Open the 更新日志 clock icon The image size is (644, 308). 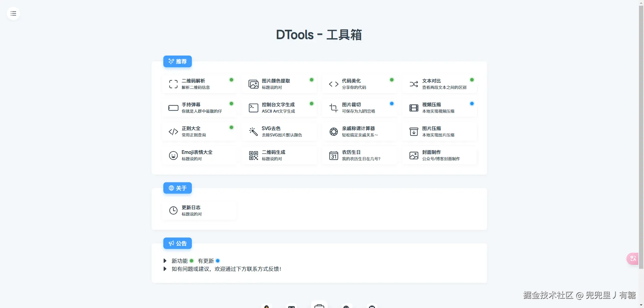pos(173,210)
